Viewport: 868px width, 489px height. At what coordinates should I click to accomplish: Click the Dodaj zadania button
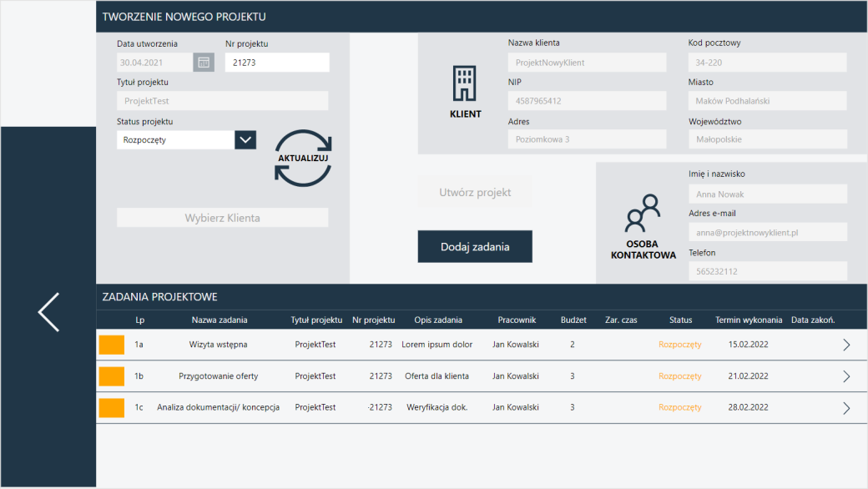click(475, 247)
